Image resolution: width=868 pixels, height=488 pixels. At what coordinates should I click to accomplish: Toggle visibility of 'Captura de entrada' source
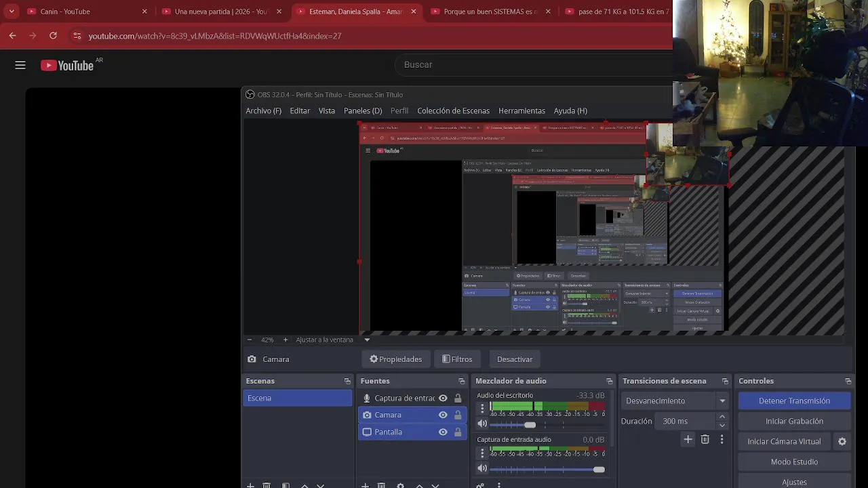443,398
